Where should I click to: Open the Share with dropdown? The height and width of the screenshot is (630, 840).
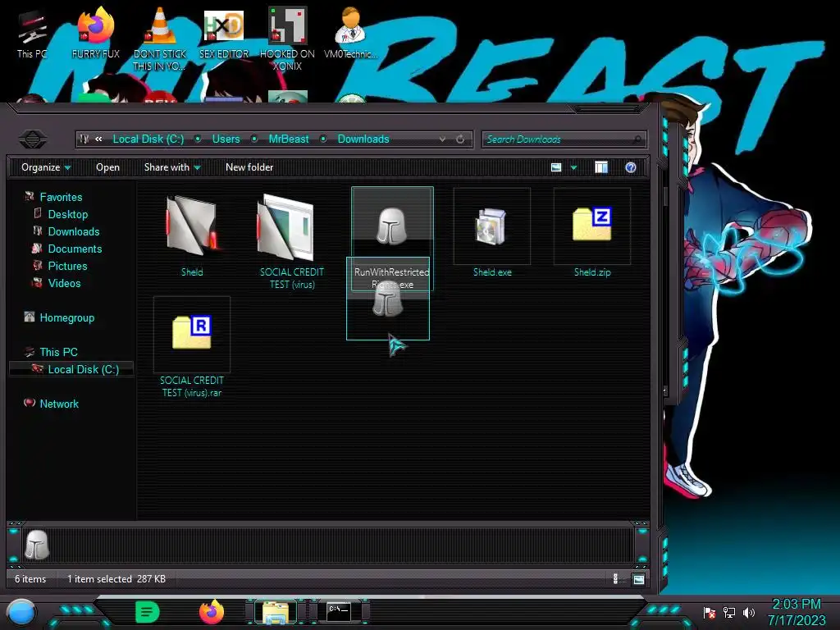click(172, 167)
